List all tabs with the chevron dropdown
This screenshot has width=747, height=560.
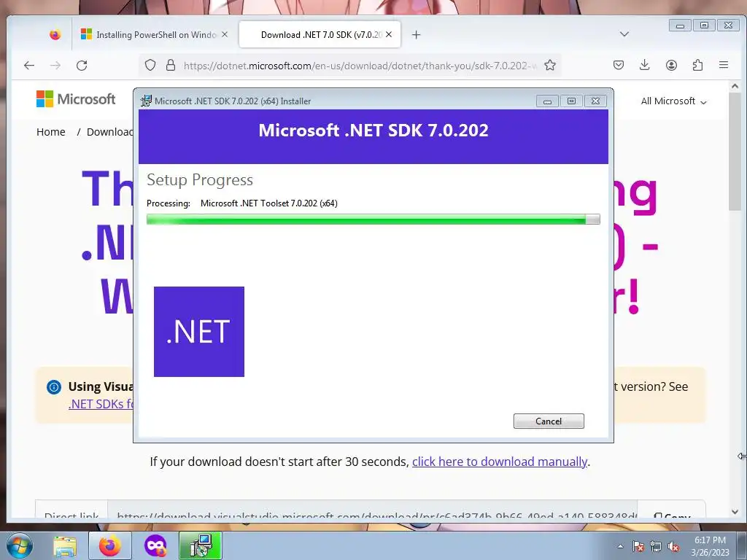coord(624,34)
